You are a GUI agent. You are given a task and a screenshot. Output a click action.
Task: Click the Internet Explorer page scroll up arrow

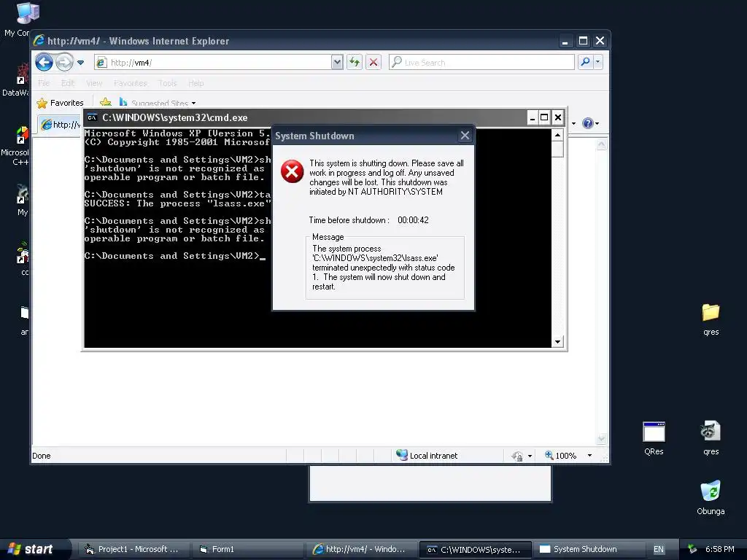(602, 144)
